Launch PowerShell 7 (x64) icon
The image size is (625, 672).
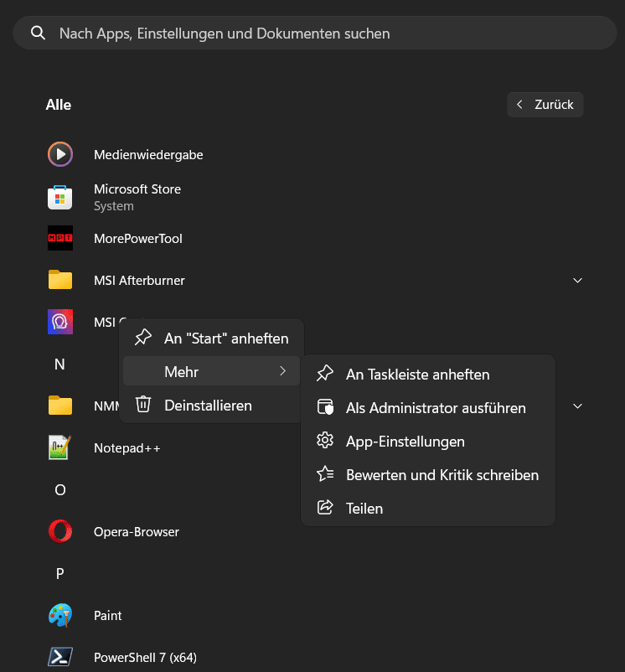(x=60, y=657)
